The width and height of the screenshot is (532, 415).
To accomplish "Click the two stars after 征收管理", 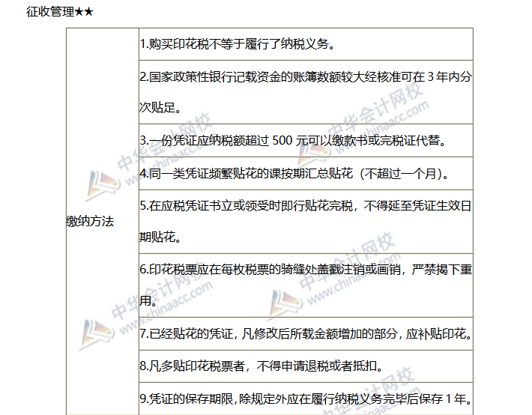I will click(83, 13).
